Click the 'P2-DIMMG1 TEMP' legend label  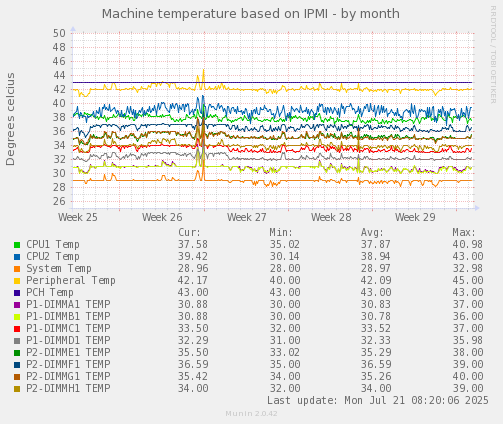pos(68,377)
